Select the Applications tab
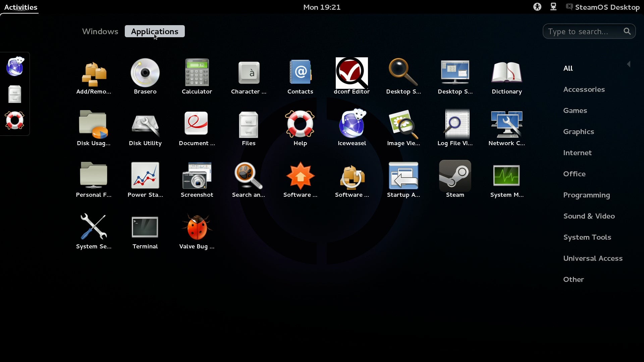 pyautogui.click(x=155, y=31)
